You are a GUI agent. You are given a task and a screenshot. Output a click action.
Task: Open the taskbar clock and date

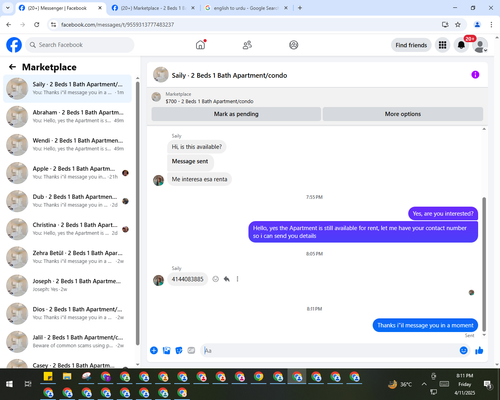465,384
